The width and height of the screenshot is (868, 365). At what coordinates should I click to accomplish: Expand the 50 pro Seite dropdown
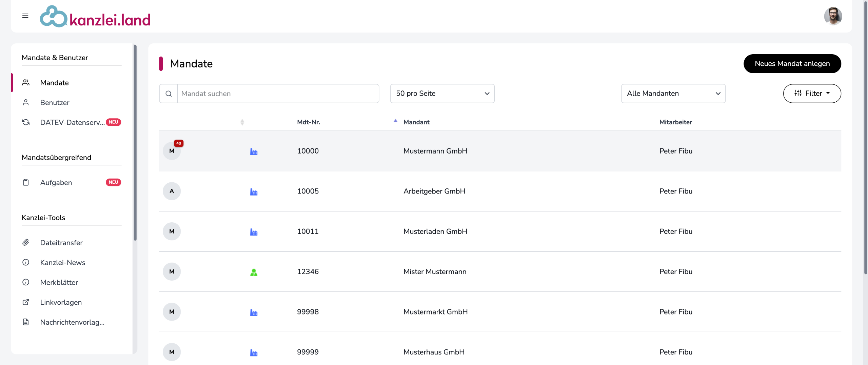pyautogui.click(x=442, y=94)
